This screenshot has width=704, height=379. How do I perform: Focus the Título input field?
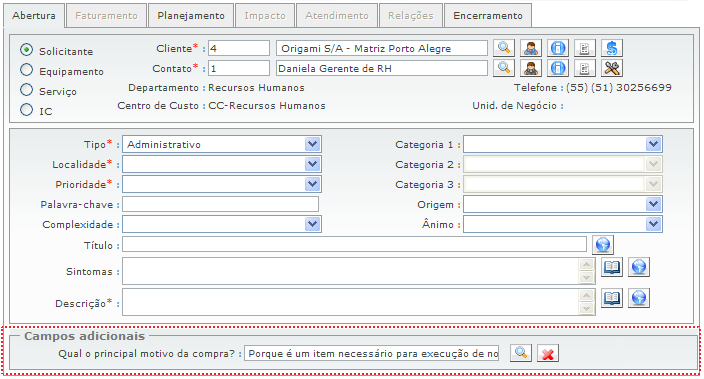click(354, 245)
